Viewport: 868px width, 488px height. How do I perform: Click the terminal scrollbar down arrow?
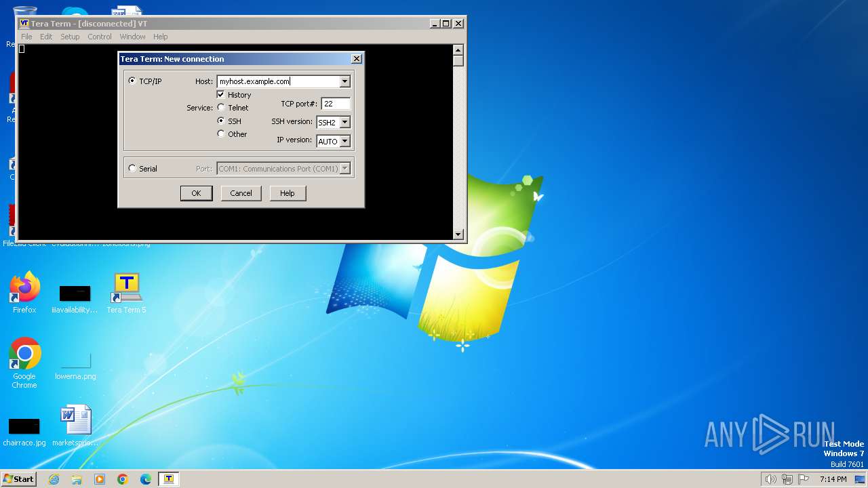click(x=458, y=235)
